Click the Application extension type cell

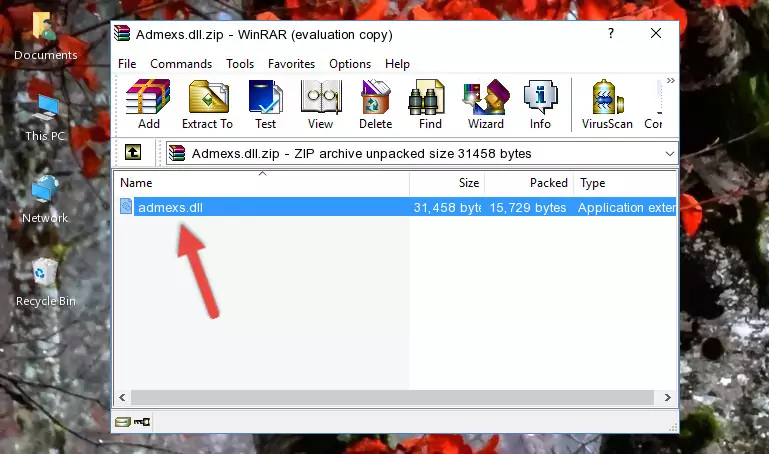(627, 207)
